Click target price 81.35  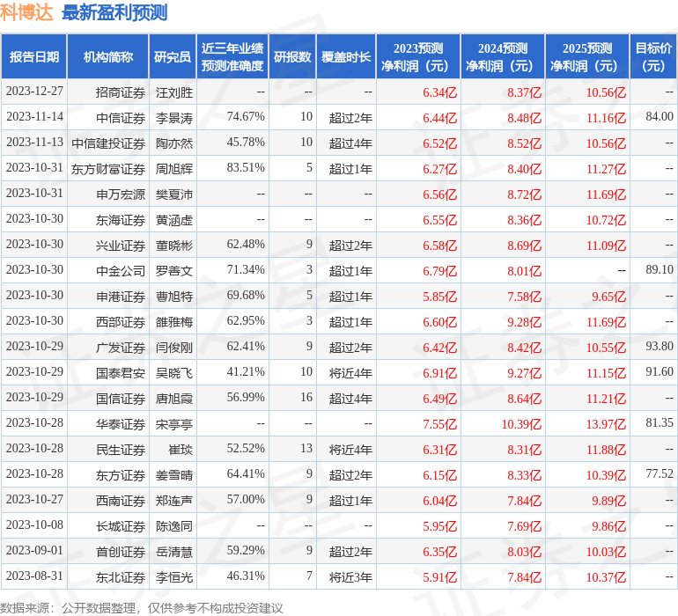click(x=660, y=422)
